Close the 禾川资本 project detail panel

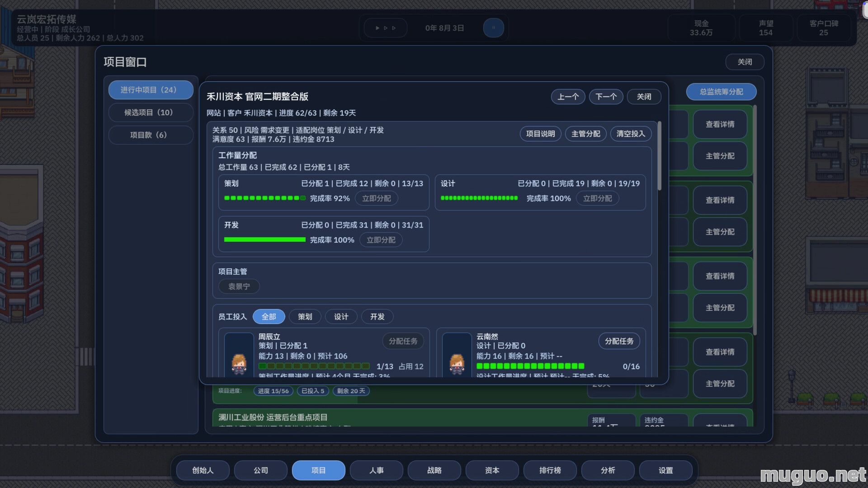(x=644, y=97)
